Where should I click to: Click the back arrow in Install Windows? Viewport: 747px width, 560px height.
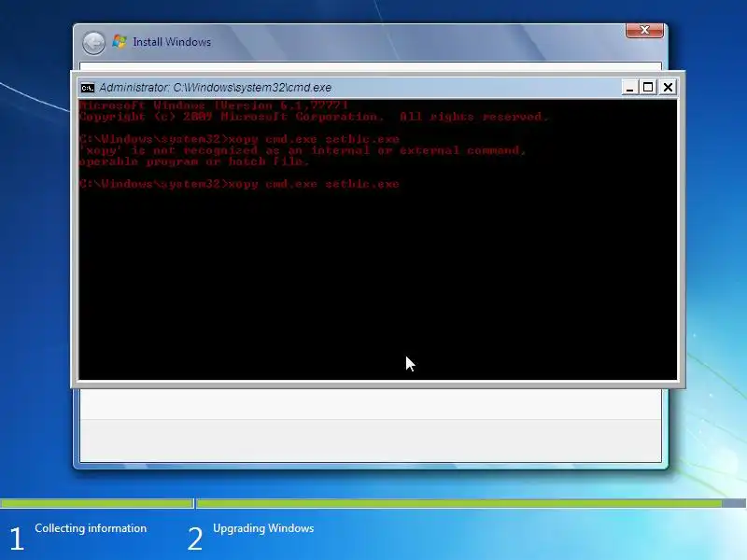coord(94,43)
